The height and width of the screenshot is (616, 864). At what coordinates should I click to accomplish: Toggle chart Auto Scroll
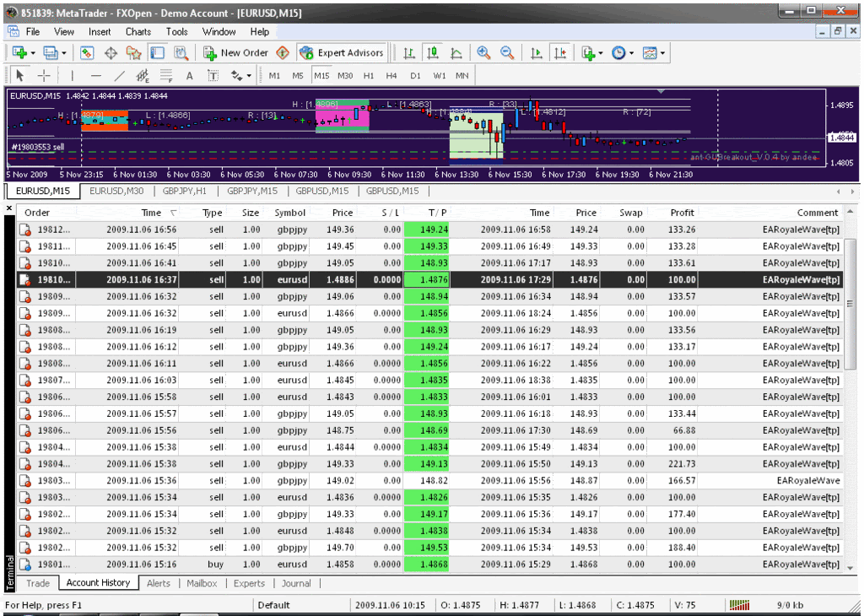[x=536, y=53]
